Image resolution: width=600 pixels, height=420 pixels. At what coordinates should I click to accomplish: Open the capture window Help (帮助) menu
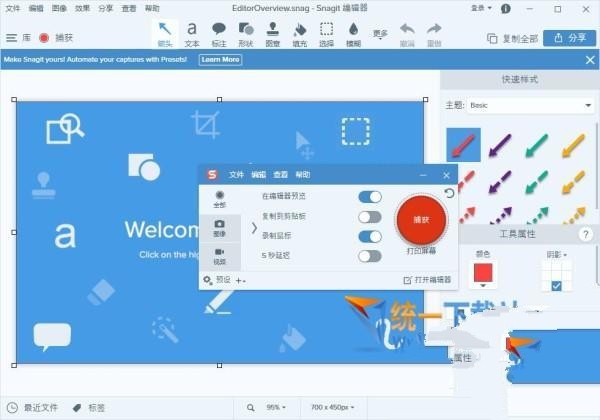tap(303, 175)
